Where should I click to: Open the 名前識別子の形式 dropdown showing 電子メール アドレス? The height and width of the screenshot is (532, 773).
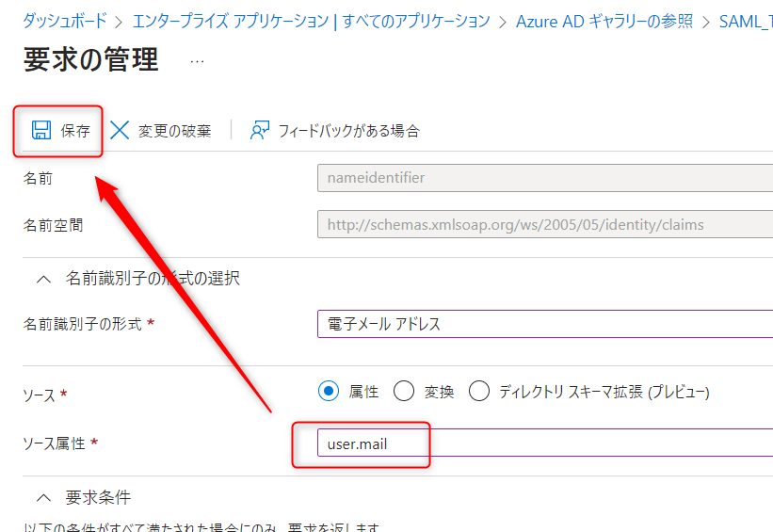544,324
